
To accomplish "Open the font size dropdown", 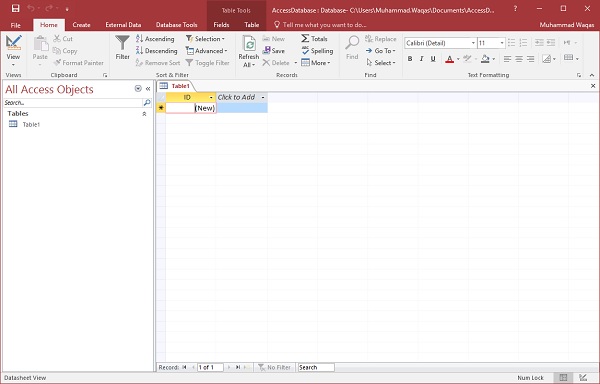I will 502,43.
